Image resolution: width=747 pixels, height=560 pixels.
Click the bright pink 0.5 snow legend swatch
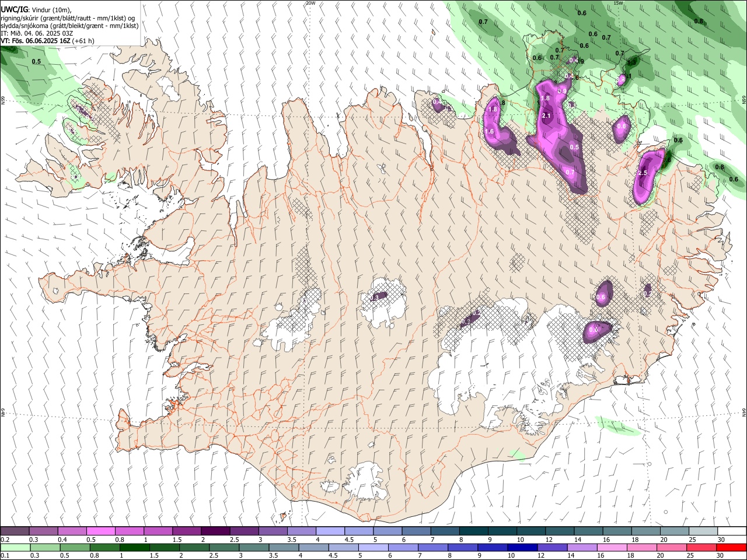[x=100, y=531]
